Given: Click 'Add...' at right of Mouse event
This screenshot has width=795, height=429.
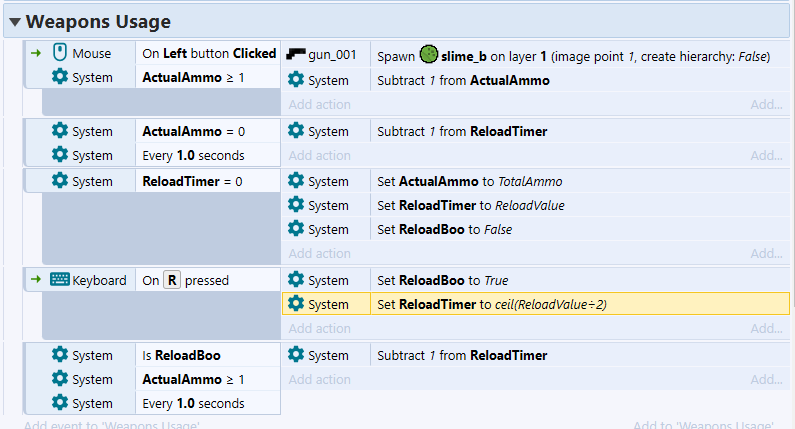Looking at the screenshot, I should 767,104.
